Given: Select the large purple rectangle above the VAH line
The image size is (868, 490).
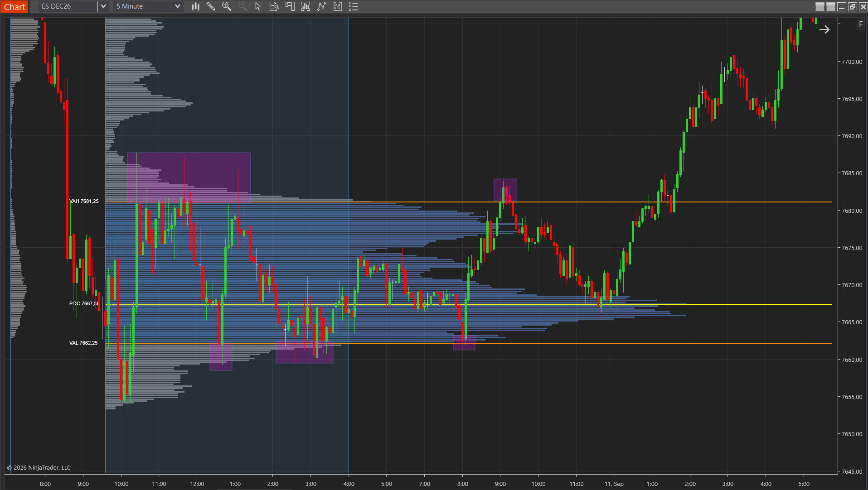Looking at the screenshot, I should pyautogui.click(x=189, y=178).
